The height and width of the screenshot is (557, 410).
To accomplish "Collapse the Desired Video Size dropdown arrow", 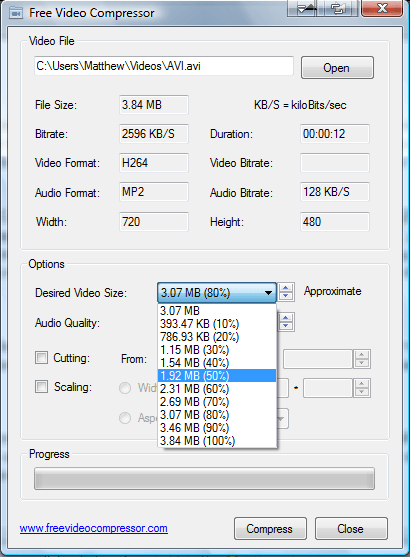I will tap(268, 293).
